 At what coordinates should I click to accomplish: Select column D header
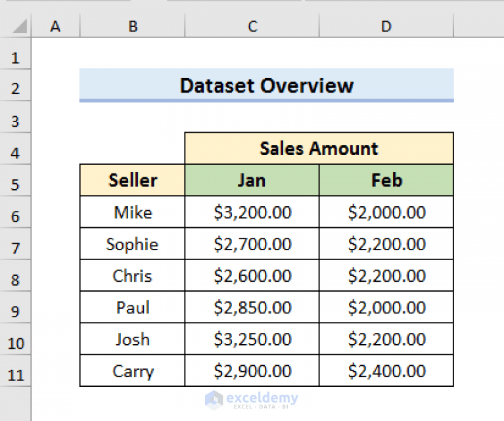[386, 26]
